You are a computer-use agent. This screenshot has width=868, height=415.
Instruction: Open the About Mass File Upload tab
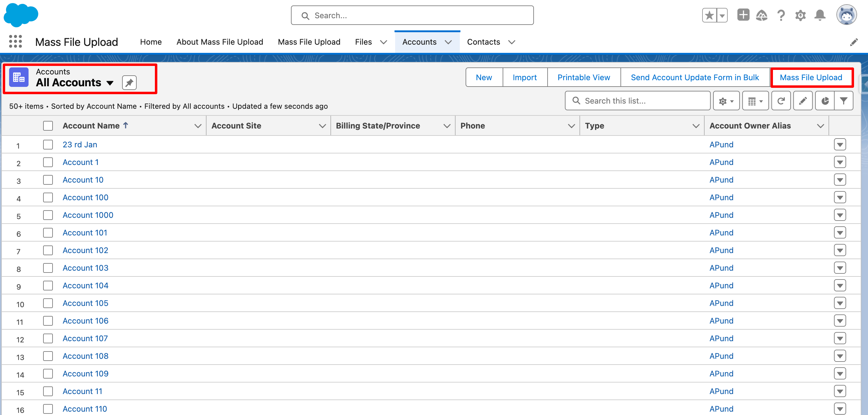click(x=220, y=42)
